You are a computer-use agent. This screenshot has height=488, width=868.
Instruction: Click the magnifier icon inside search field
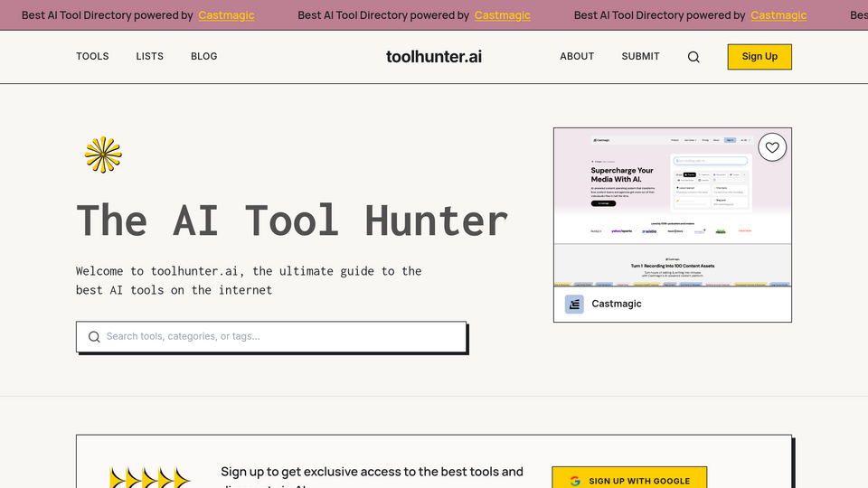tap(94, 336)
